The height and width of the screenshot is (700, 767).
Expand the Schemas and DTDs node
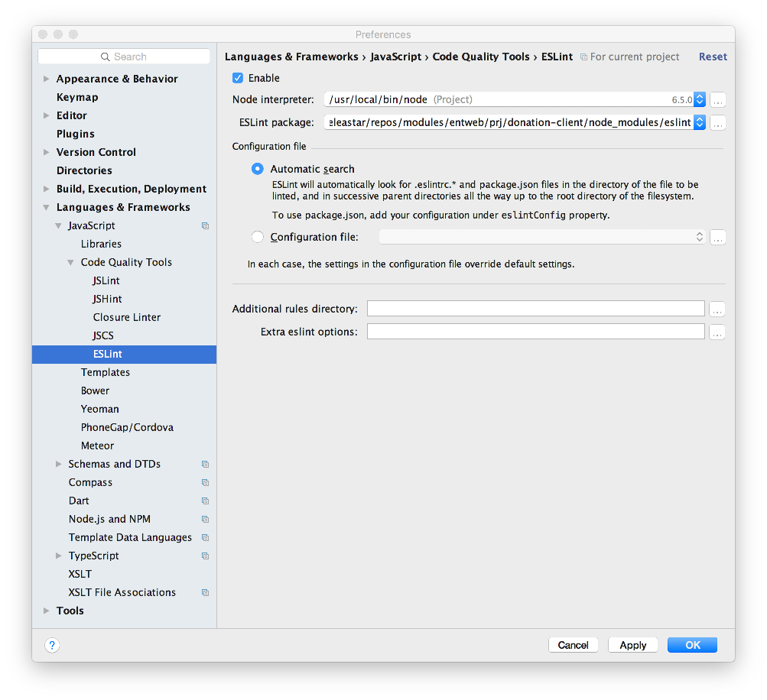[x=59, y=464]
